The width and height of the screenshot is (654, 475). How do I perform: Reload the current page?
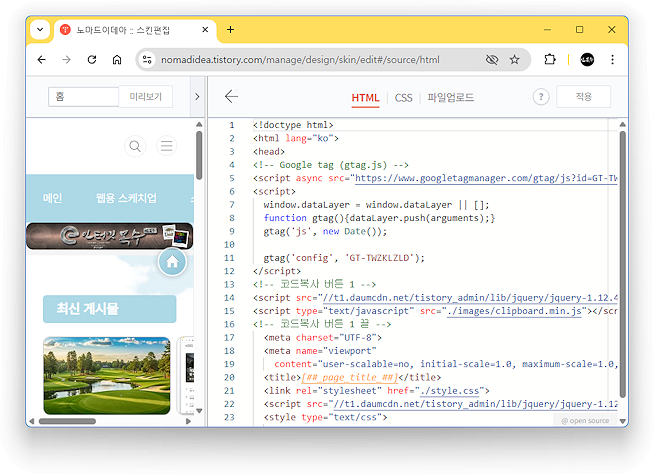coord(92,60)
